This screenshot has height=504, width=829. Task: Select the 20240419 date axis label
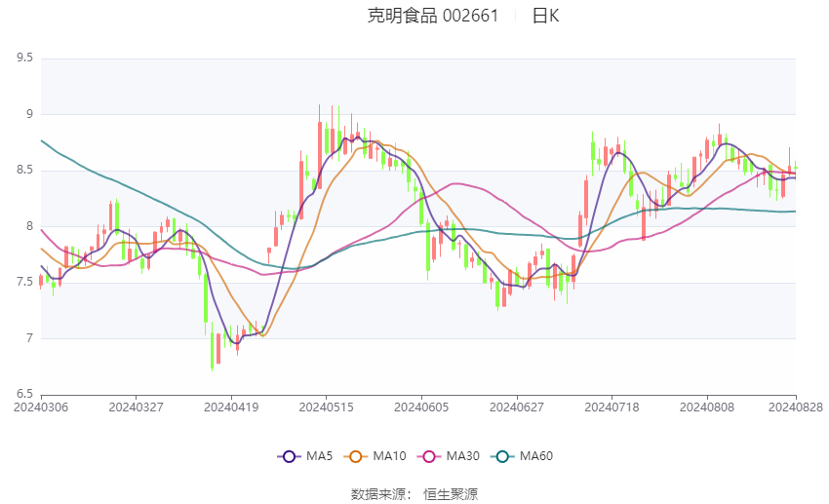point(231,407)
